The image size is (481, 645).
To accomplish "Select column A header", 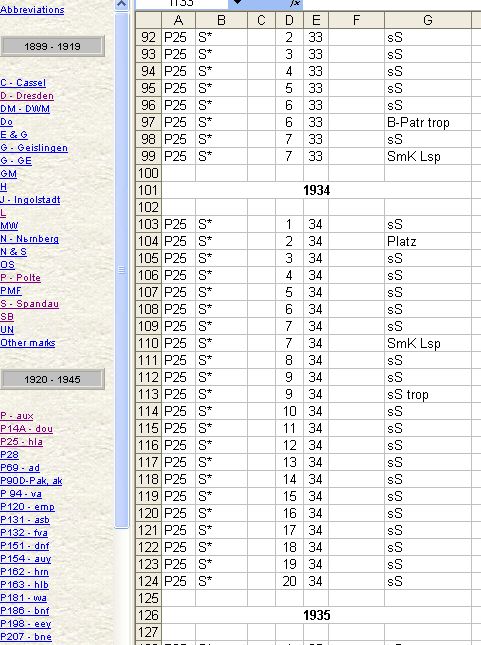I will [x=179, y=20].
